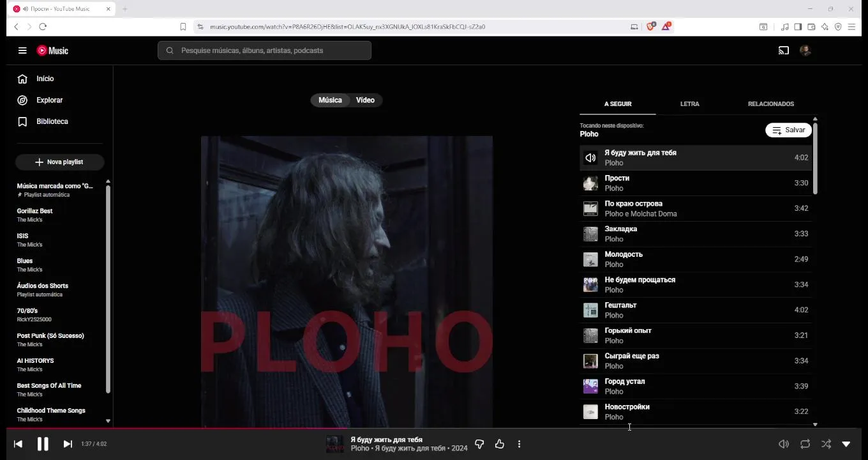Open the YouTube Music guide hamburger menu
This screenshot has width=868, height=460.
coord(22,50)
